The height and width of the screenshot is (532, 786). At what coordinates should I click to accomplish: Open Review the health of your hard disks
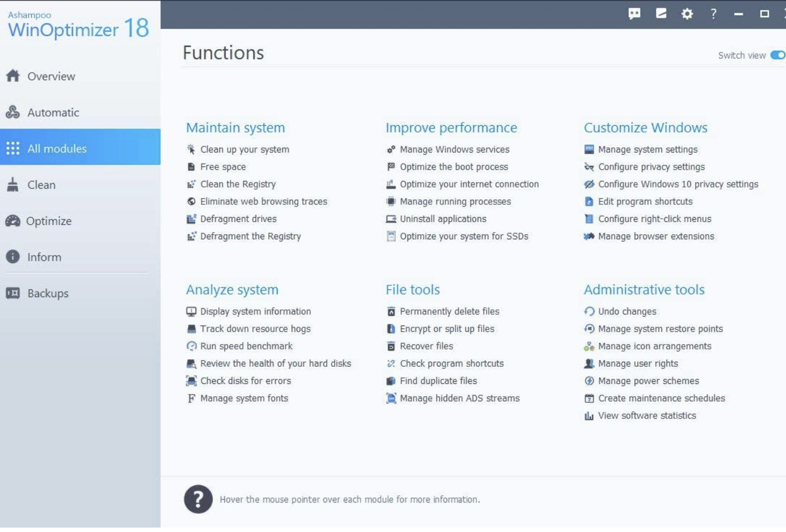[x=276, y=363]
